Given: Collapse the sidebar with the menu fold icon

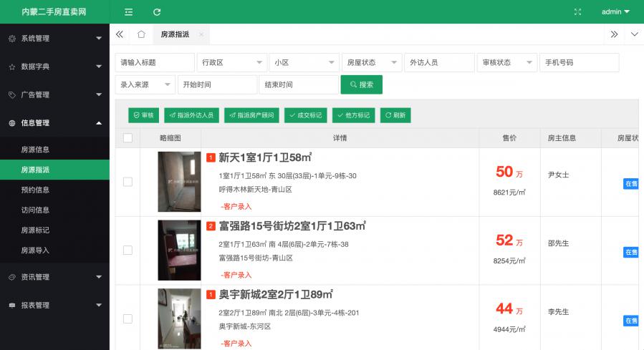Looking at the screenshot, I should (129, 12).
